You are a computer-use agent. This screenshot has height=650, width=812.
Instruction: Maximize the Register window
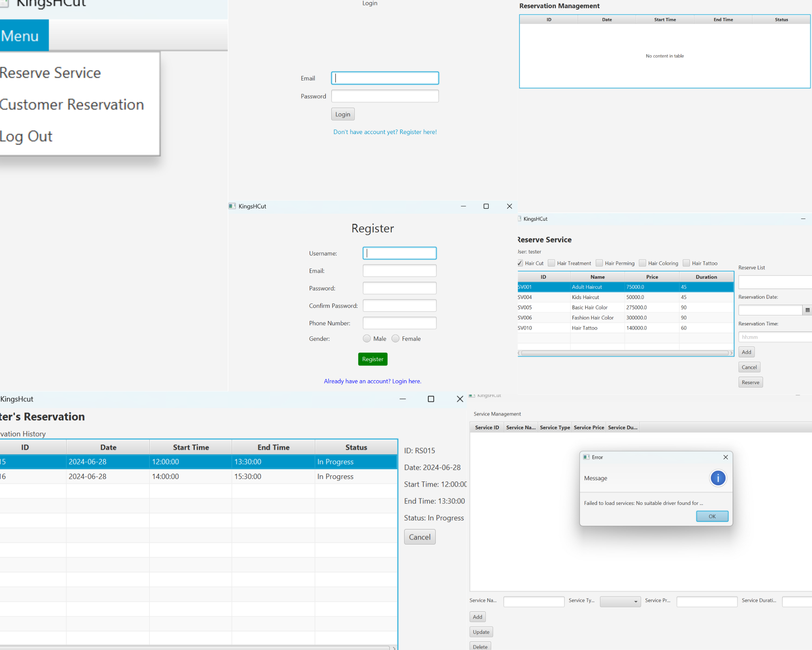click(486, 206)
